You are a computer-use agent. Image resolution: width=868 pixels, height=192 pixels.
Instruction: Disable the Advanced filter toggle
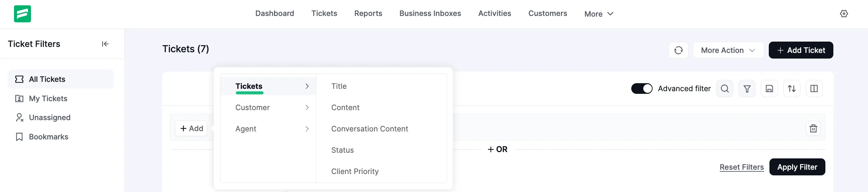(x=642, y=89)
